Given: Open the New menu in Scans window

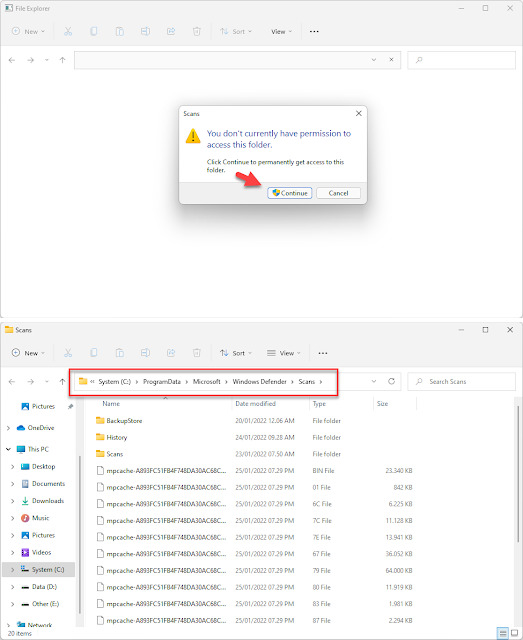Looking at the screenshot, I should pos(28,353).
